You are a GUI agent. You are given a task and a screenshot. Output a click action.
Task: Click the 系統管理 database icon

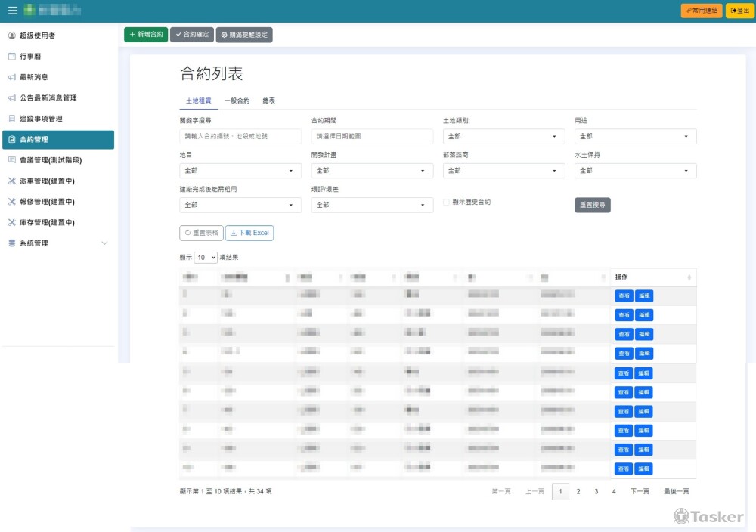[12, 243]
